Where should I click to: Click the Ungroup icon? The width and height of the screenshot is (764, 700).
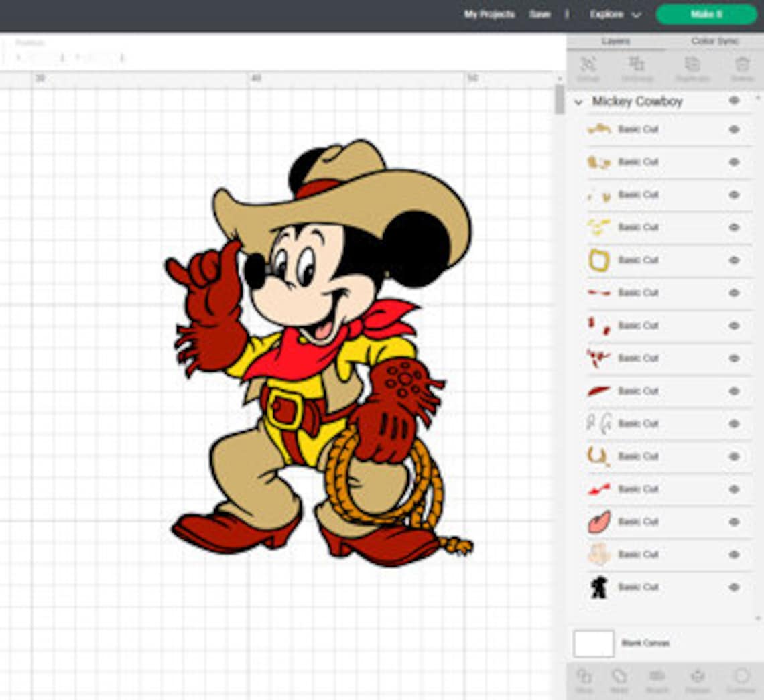click(x=637, y=65)
